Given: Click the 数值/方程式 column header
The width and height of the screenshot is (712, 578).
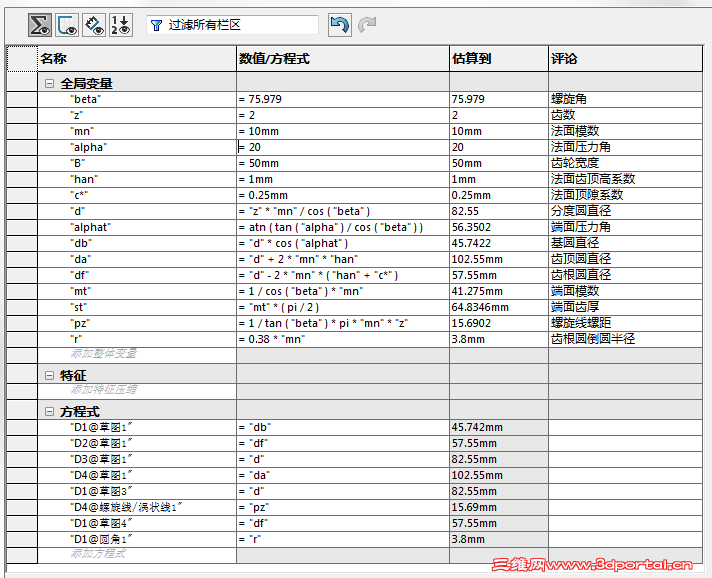Looking at the screenshot, I should 343,59.
